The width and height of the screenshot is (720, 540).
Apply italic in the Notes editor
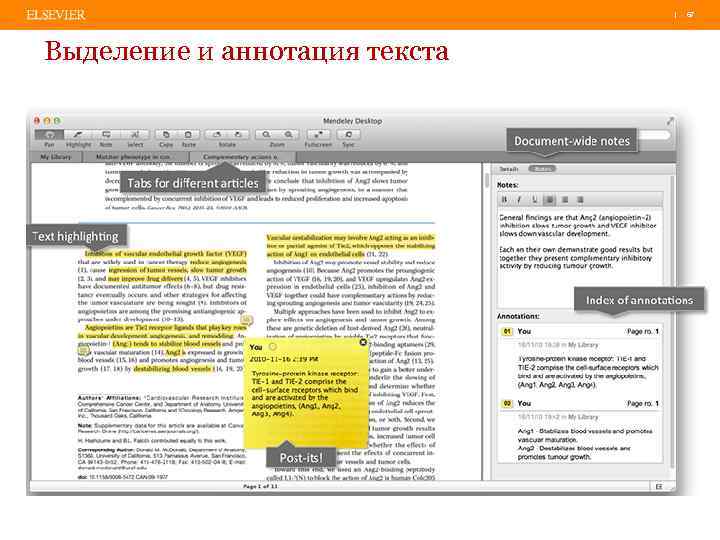point(519,200)
